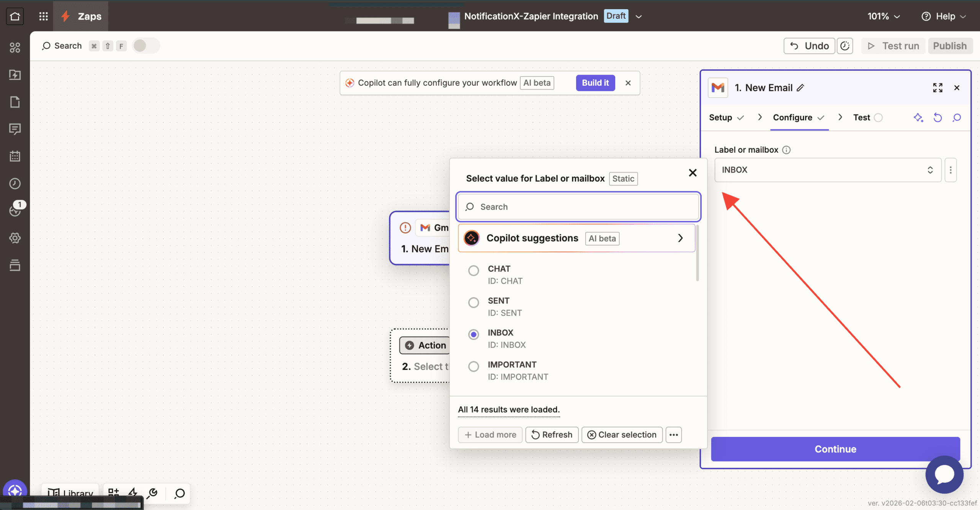Open the settings gear in left sidebar
980x510 pixels.
[15, 238]
